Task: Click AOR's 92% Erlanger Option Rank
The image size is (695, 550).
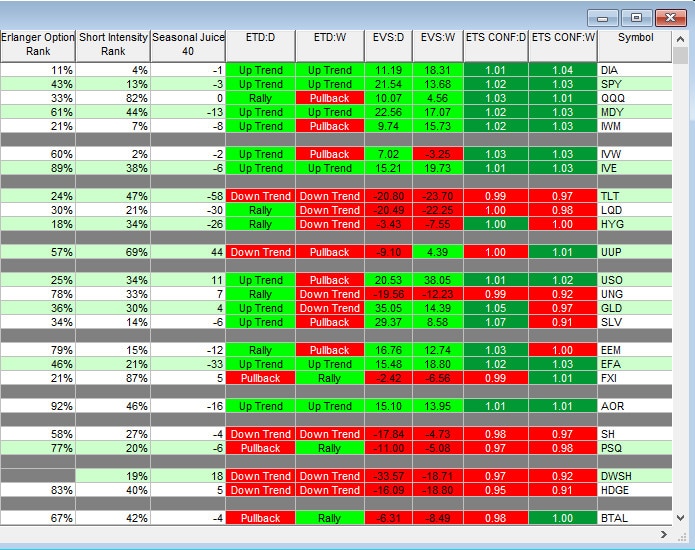Action: coord(38,406)
